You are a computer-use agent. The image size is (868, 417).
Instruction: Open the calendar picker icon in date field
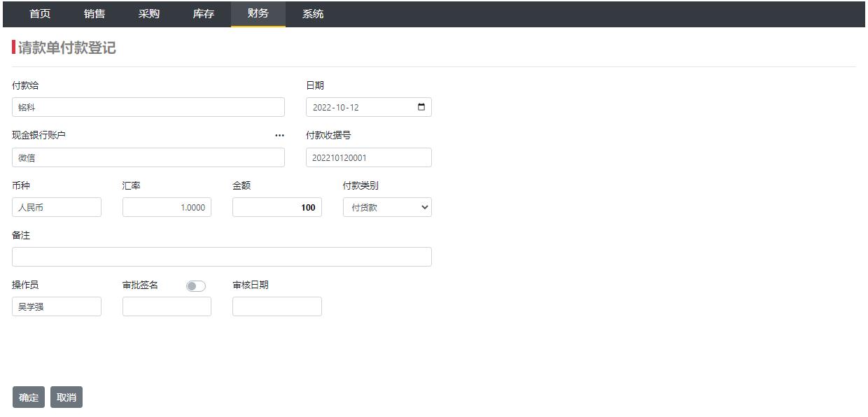421,107
